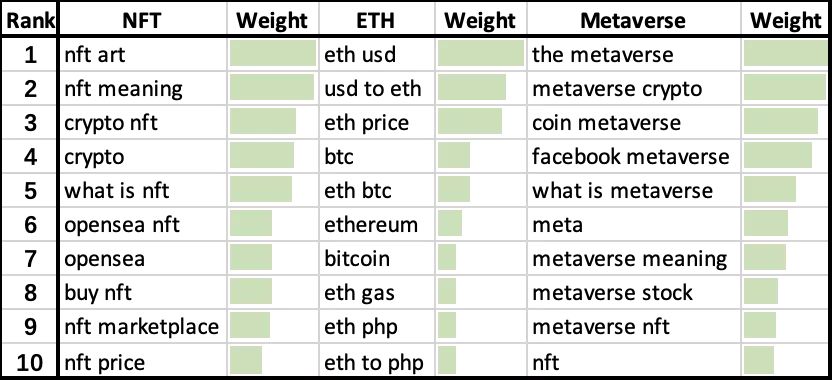Click the green weight bar beside 'nft art'
This screenshot has height=380, width=832.
tap(273, 53)
